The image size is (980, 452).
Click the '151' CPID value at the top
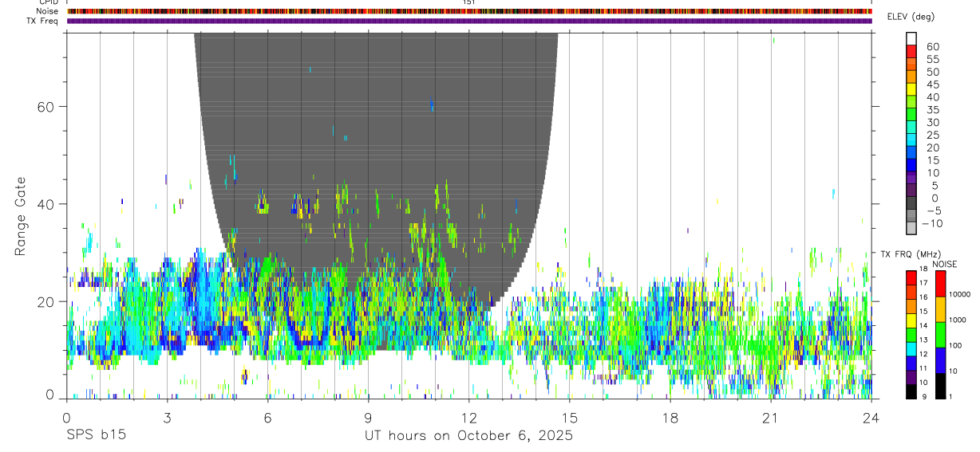469,2
